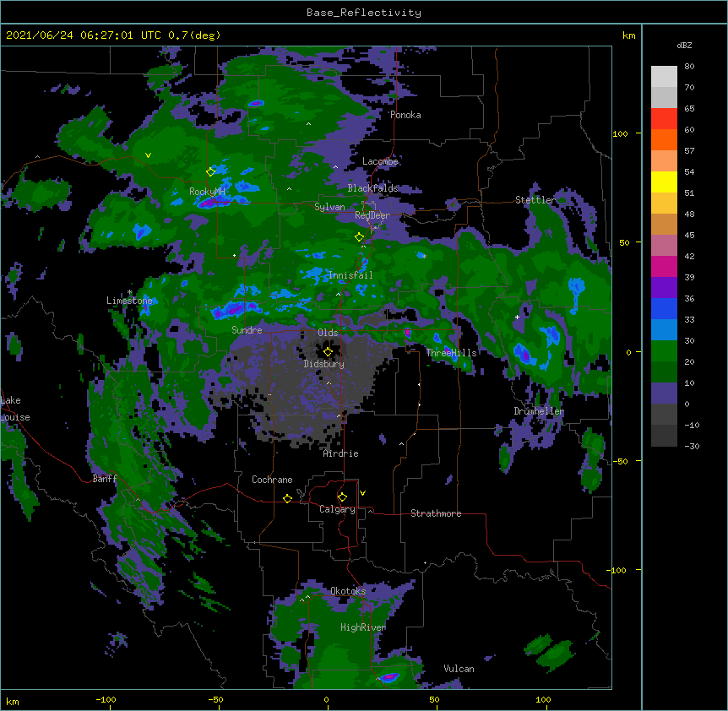Click the yellow diamond marker above Calgary label
This screenshot has height=711, width=728.
342,497
